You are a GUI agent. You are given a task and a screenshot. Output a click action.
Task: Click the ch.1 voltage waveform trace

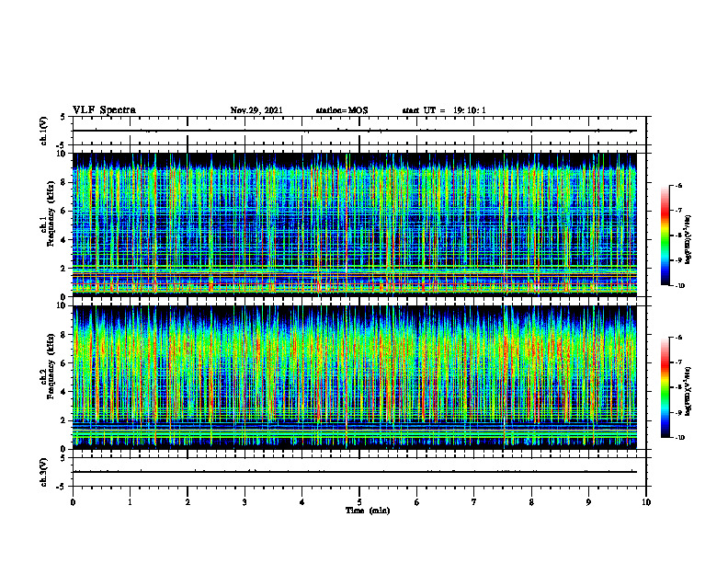[x=354, y=131]
